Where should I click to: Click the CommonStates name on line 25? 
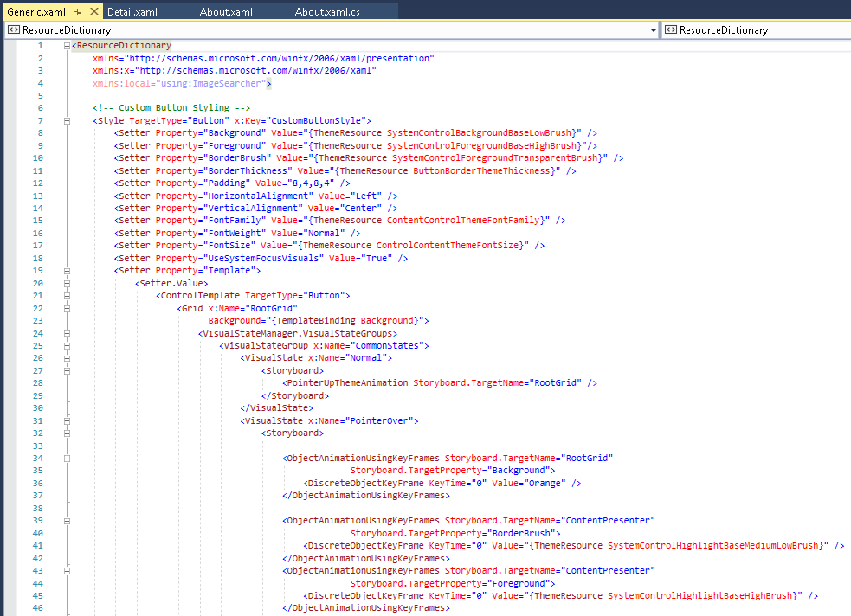tap(387, 345)
